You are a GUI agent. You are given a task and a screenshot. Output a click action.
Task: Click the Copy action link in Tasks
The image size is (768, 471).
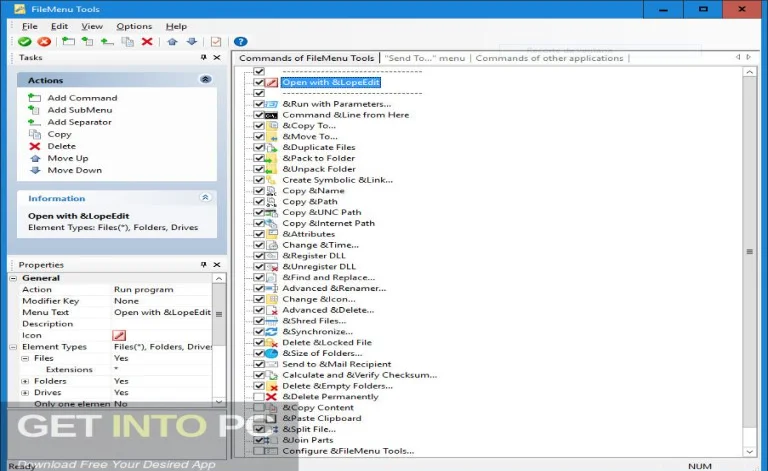coord(59,134)
